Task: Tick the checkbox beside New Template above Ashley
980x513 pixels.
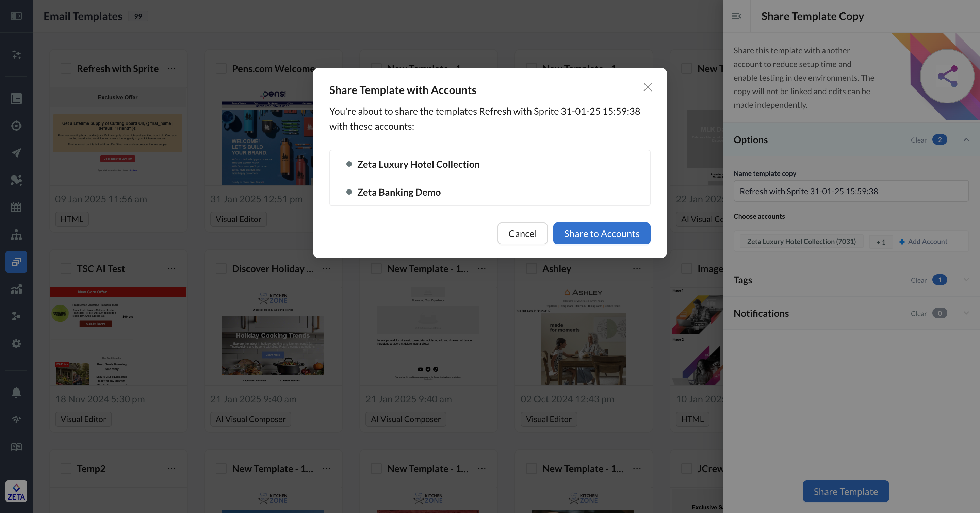Action: click(x=532, y=69)
